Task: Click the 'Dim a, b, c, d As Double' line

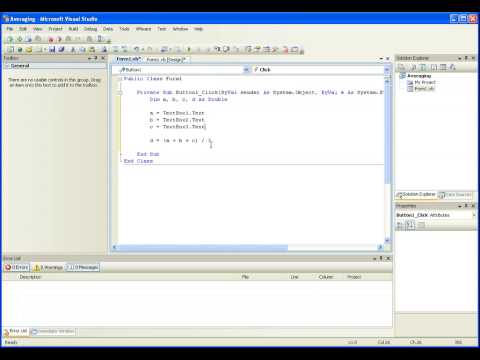Action: [x=188, y=99]
